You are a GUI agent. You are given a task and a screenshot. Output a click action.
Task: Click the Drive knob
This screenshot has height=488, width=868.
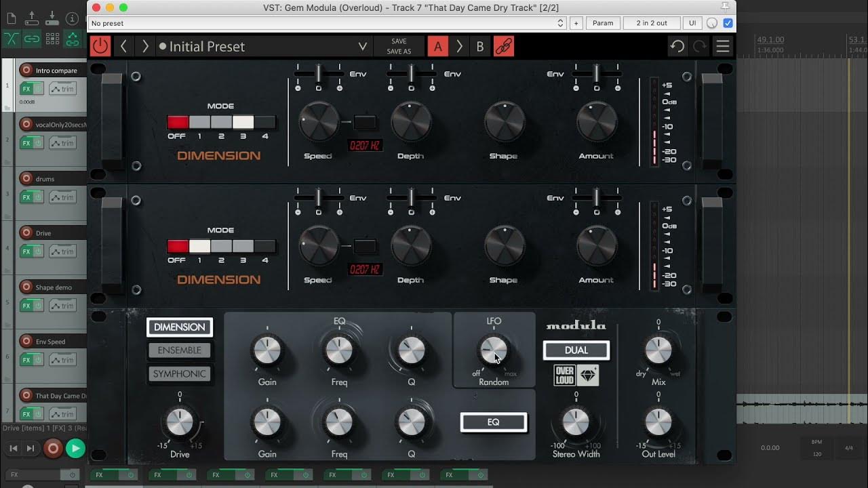click(x=180, y=422)
